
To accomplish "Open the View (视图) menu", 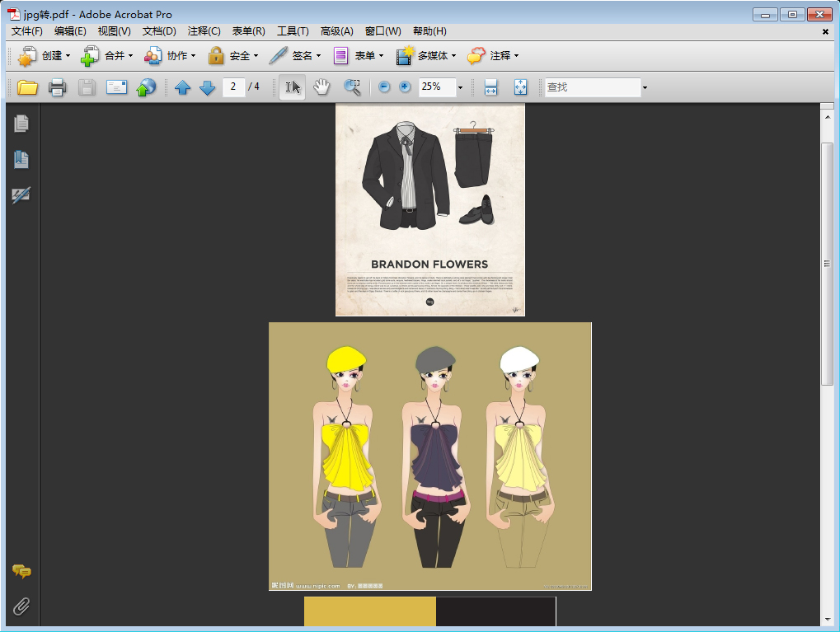I will (114, 31).
